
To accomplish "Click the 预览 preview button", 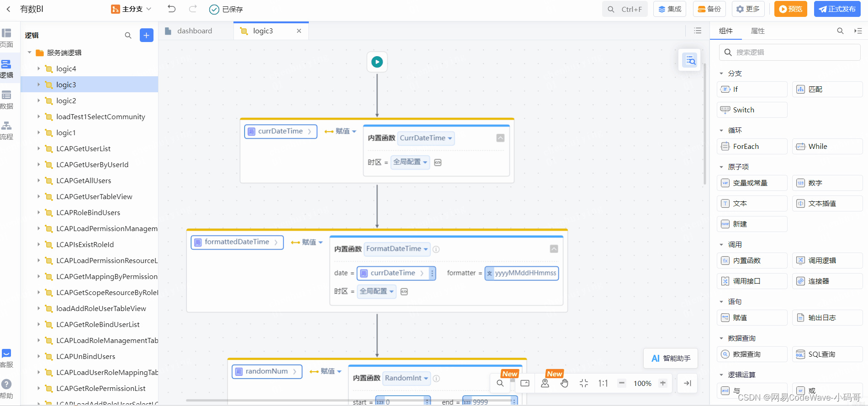I will [x=790, y=9].
